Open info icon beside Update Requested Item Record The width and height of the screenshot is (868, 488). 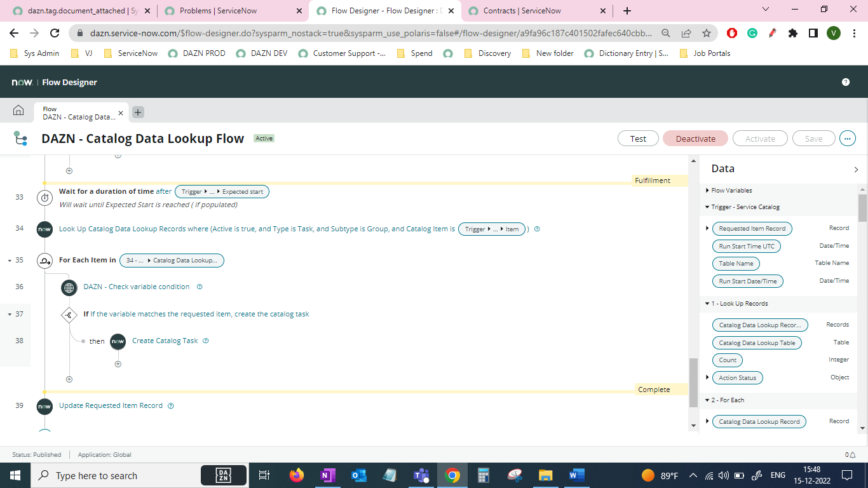(x=170, y=405)
